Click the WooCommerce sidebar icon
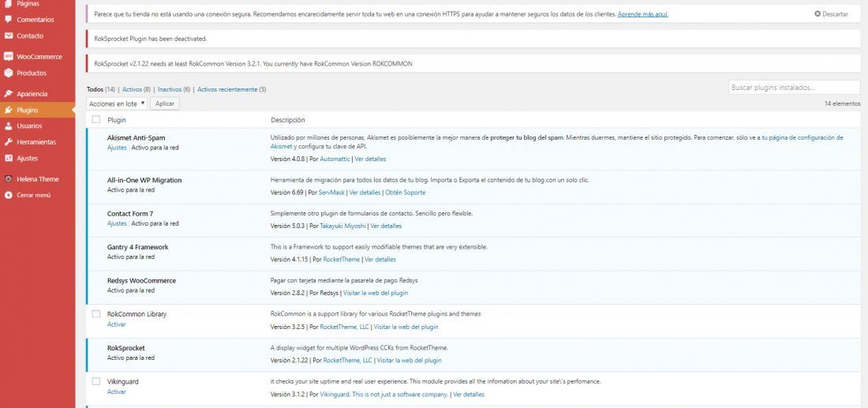 (8, 57)
